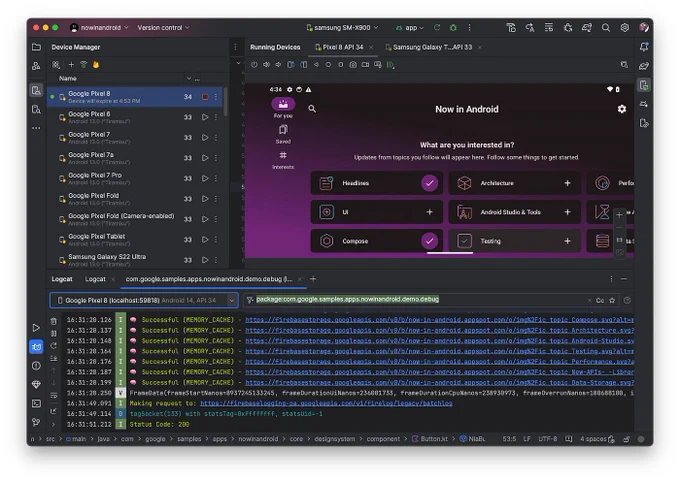Viewport: 680px width, 482px height.
Task: Follow Android Studio & Tools topic plus
Action: 567,212
